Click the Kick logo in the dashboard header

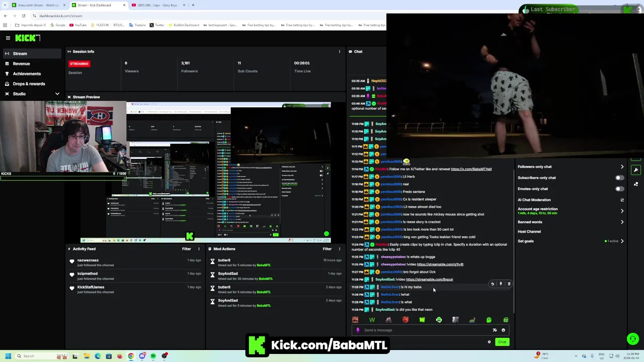tap(27, 38)
